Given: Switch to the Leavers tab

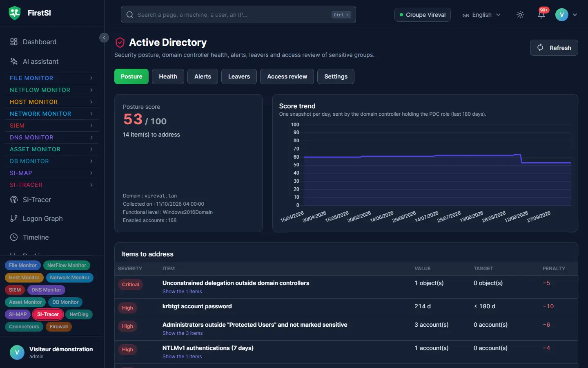Looking at the screenshot, I should click(239, 76).
